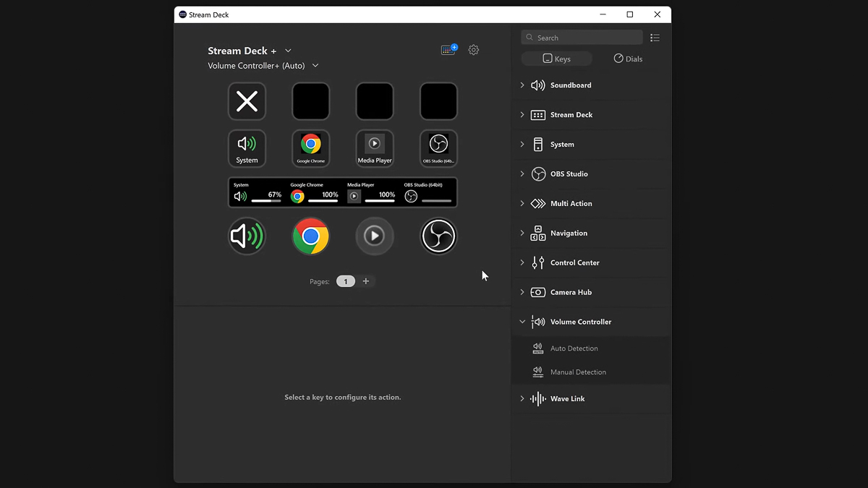The height and width of the screenshot is (488, 868).
Task: Select the OBS Studio key
Action: tap(438, 148)
